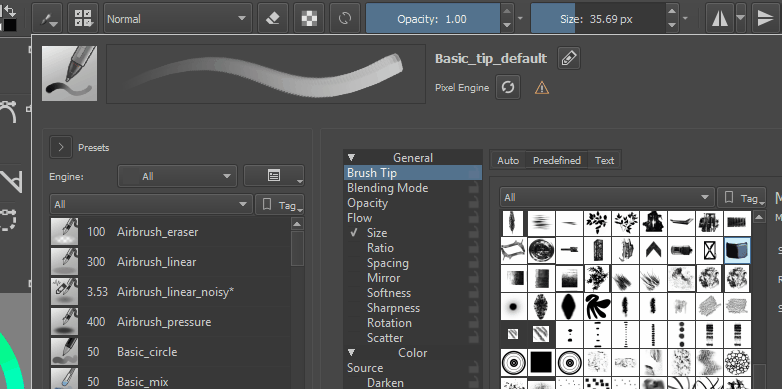Image resolution: width=782 pixels, height=389 pixels.
Task: Select the Airbrush_eraser preset
Action: [x=170, y=232]
